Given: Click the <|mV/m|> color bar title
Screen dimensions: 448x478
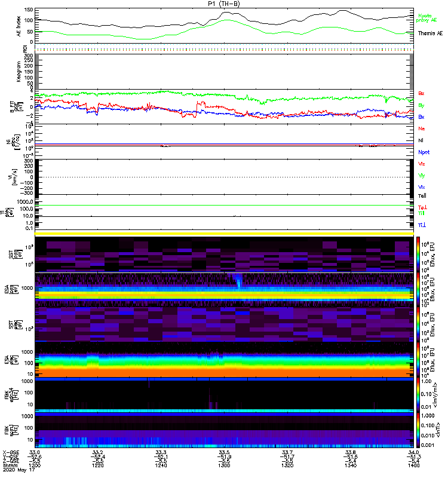Looking at the screenshot, I should pyautogui.click(x=436, y=395).
